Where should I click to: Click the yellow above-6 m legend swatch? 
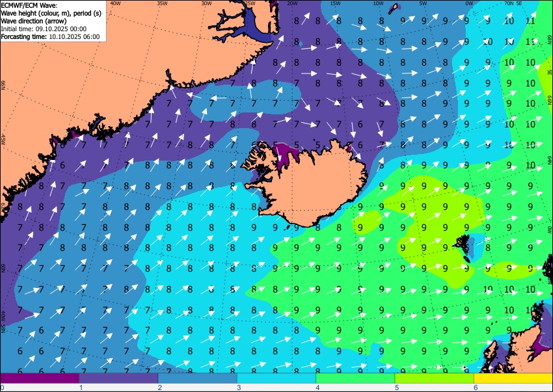tap(513, 378)
